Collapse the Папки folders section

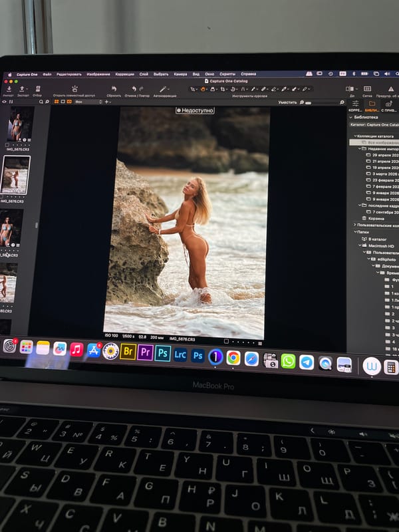pos(355,231)
